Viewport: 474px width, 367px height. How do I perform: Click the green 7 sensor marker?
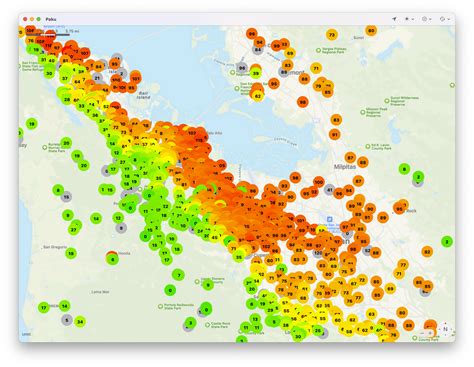point(179,275)
